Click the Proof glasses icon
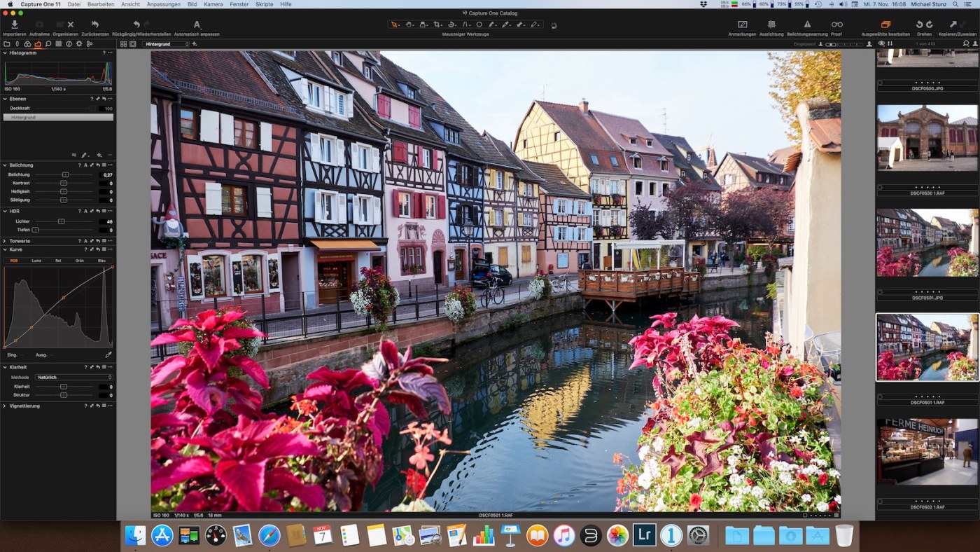Image resolution: width=980 pixels, height=552 pixels. pyautogui.click(x=836, y=25)
